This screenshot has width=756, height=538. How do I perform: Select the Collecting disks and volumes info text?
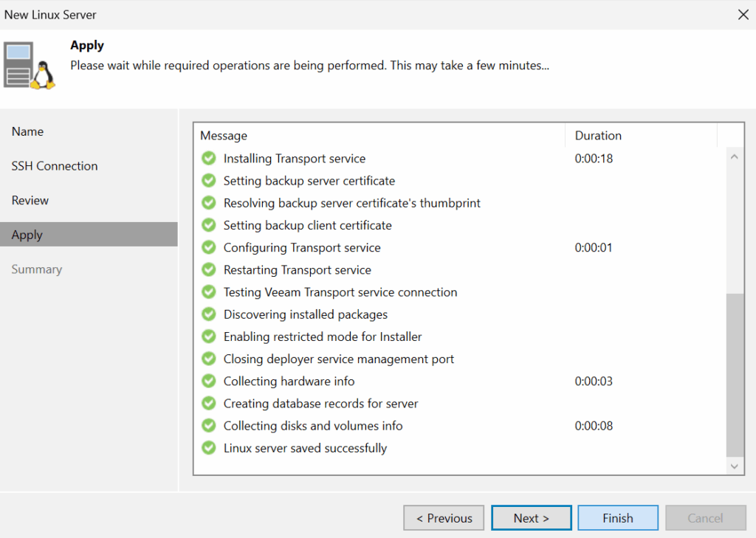point(313,426)
